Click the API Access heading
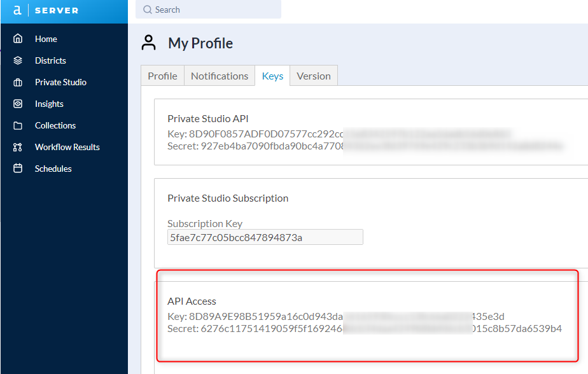588x374 pixels. [x=192, y=301]
